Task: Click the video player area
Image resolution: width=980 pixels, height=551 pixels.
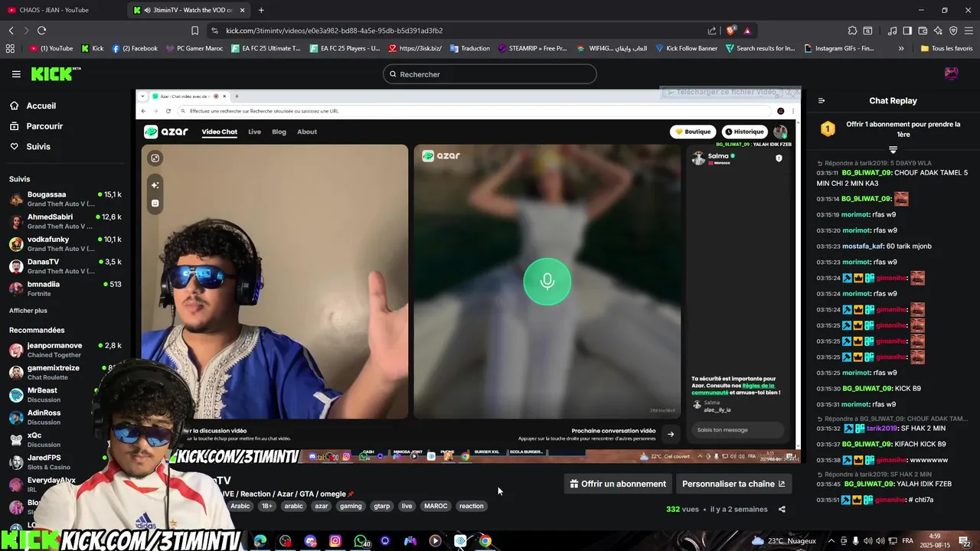Action: [469, 275]
